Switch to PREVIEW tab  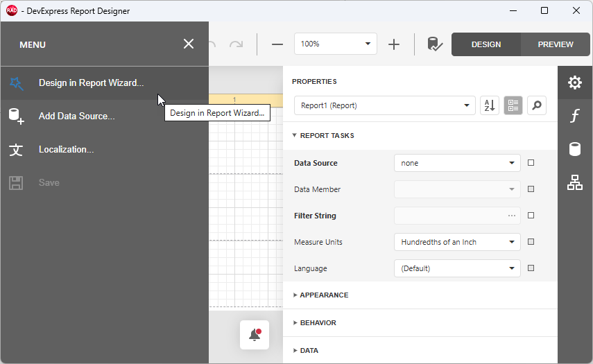coord(555,44)
